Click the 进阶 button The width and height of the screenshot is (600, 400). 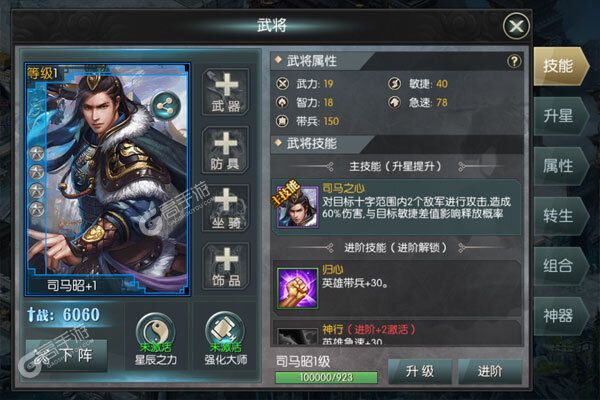[490, 371]
